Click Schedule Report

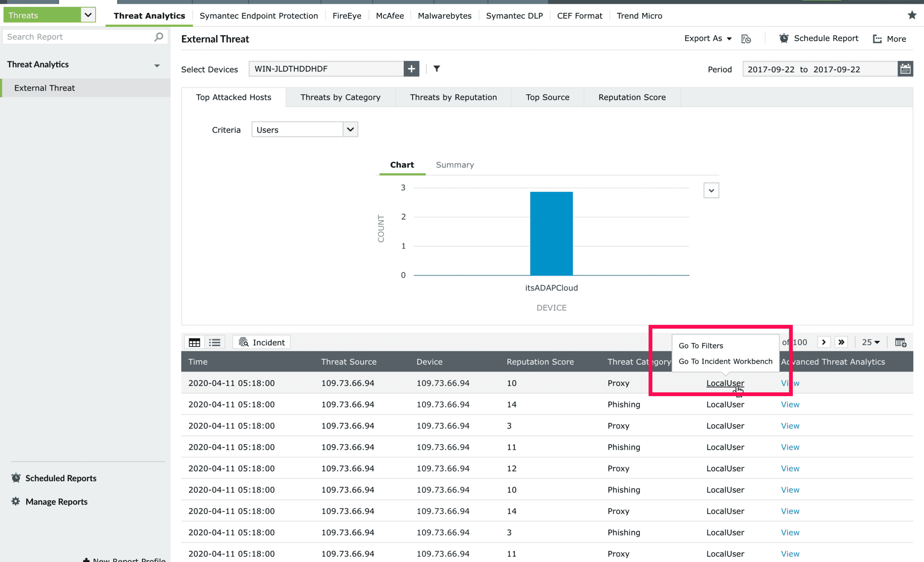tap(819, 39)
